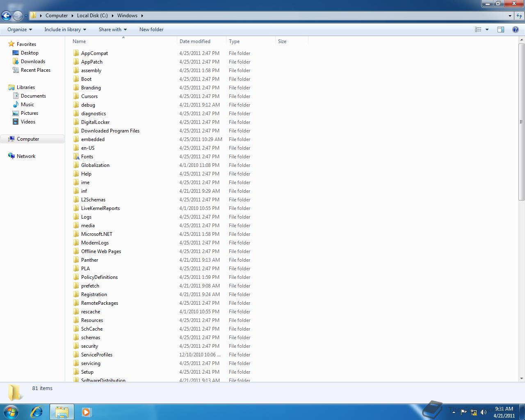Select the Videos library icon
This screenshot has width=525, height=420.
[x=16, y=122]
